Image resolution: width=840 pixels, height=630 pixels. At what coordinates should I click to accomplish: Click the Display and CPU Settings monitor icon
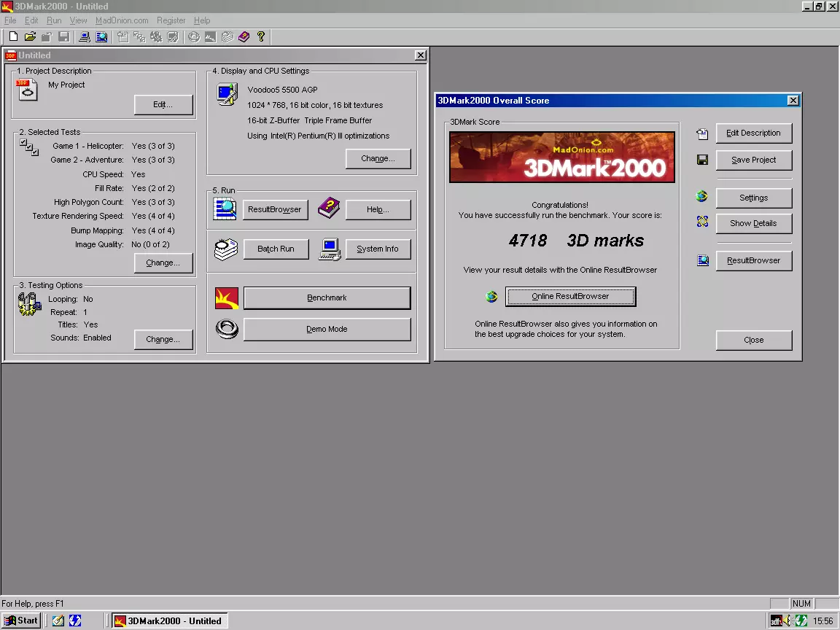227,94
